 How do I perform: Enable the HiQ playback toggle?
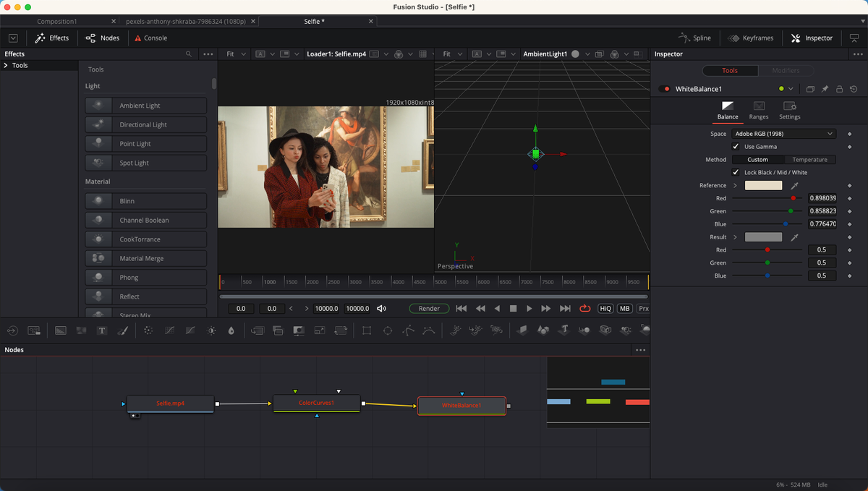click(605, 308)
